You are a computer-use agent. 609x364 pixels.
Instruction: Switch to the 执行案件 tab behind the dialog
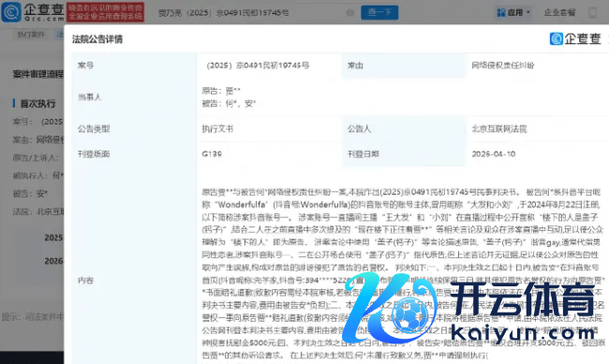point(31,35)
